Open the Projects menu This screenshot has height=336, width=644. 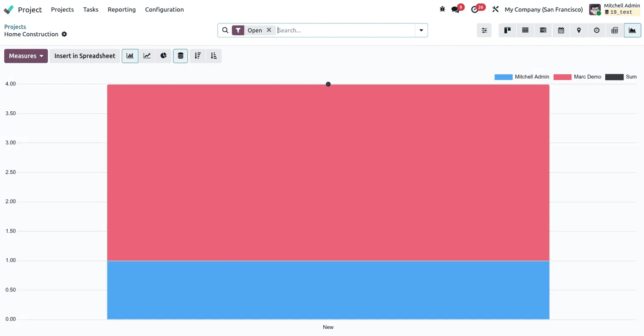pos(62,9)
